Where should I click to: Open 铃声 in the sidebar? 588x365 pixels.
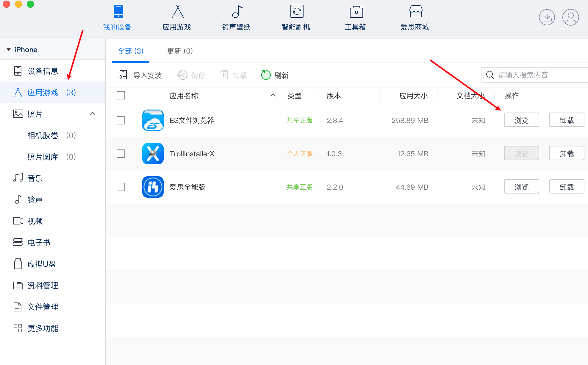(x=53, y=199)
